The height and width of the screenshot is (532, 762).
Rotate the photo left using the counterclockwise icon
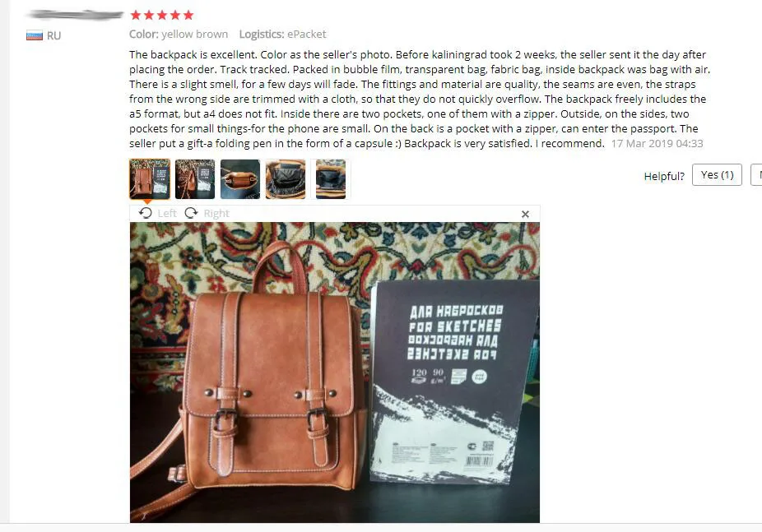tap(146, 213)
